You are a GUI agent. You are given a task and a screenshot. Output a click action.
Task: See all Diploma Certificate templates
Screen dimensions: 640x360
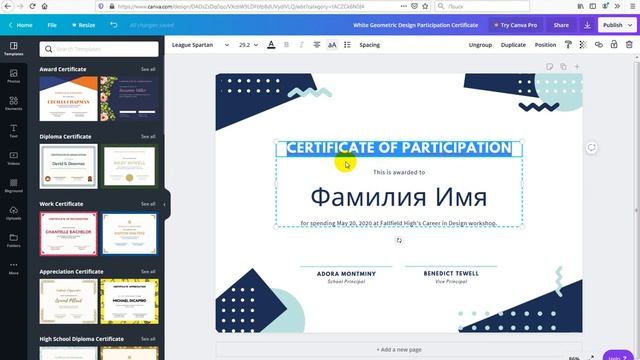[x=148, y=137]
